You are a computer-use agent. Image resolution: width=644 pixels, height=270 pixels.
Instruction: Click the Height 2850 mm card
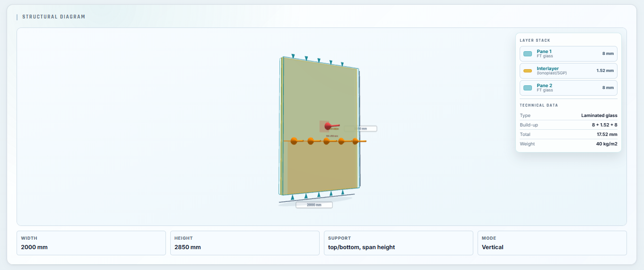245,243
